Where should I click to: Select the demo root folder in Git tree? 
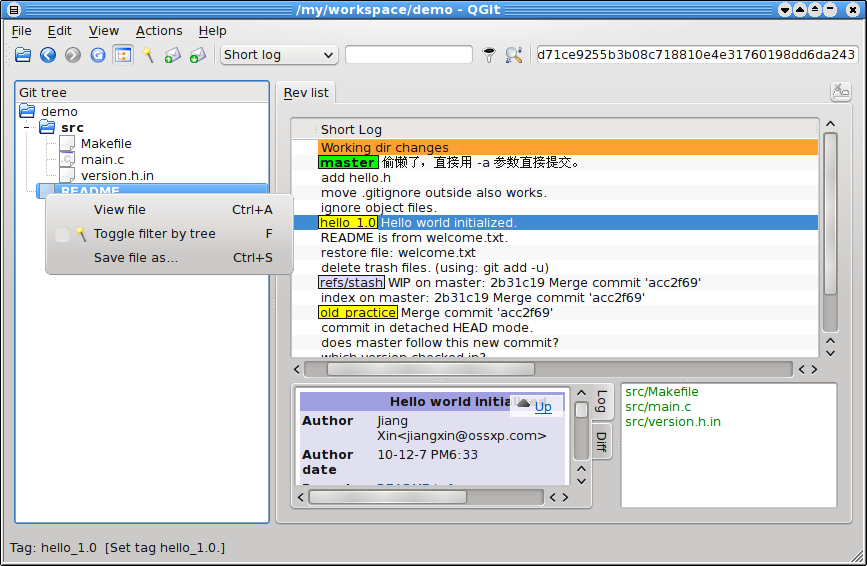coord(59,112)
